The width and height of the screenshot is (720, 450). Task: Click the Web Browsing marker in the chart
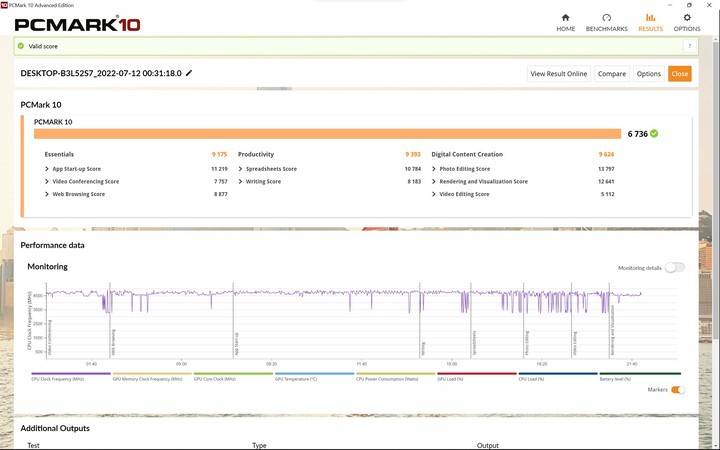(x=113, y=343)
